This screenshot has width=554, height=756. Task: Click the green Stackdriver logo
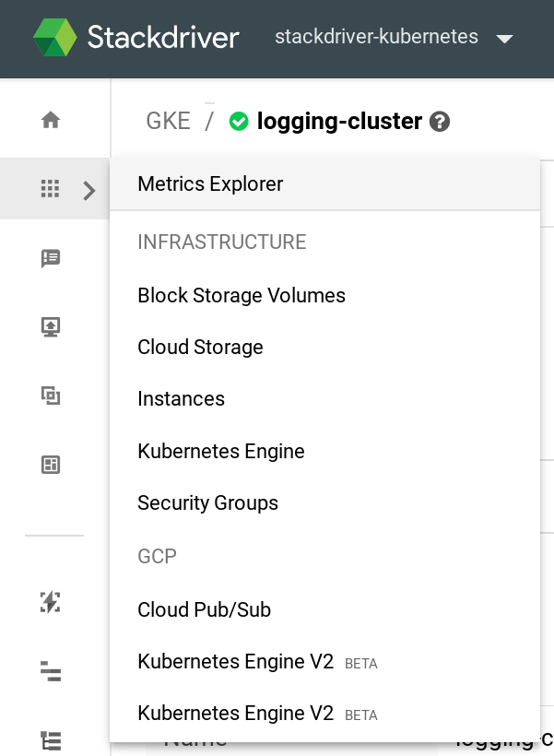click(55, 38)
